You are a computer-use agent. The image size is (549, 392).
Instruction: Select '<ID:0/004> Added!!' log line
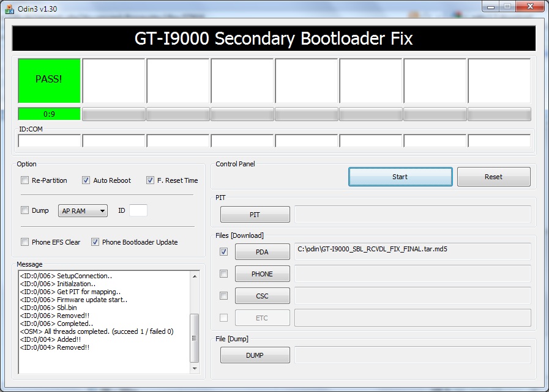pos(50,339)
